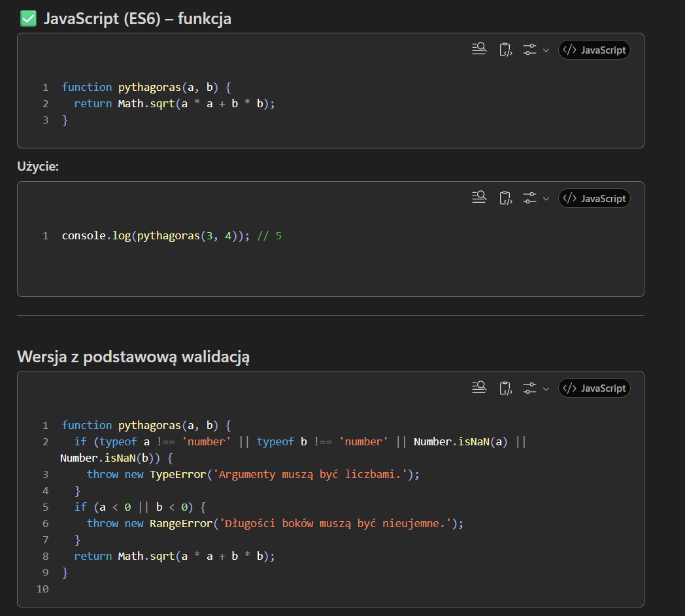Copy code from the first pythagoras function block
The image size is (685, 616).
click(x=505, y=50)
